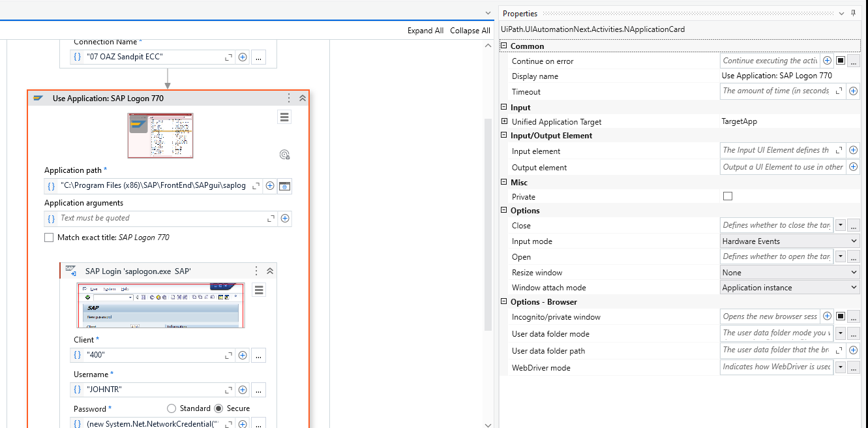Click plus icon for User data folder path
Image resolution: width=868 pixels, height=428 pixels.
[854, 350]
